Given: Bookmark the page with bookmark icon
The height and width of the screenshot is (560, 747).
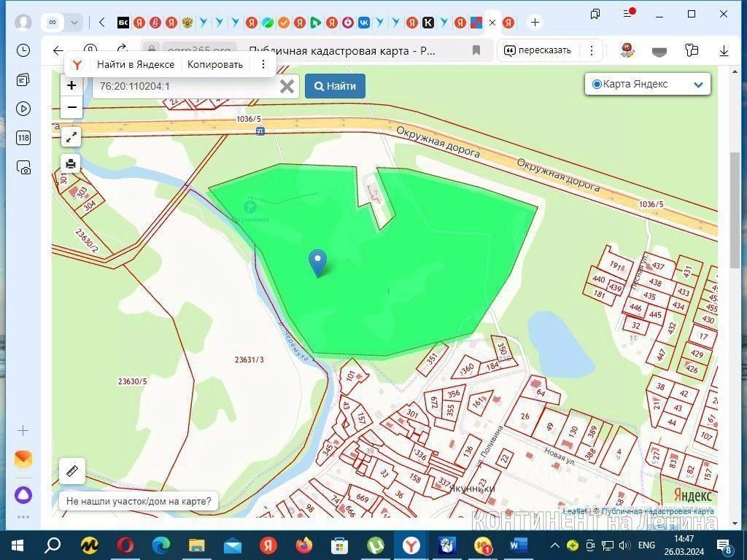Looking at the screenshot, I should 476,50.
